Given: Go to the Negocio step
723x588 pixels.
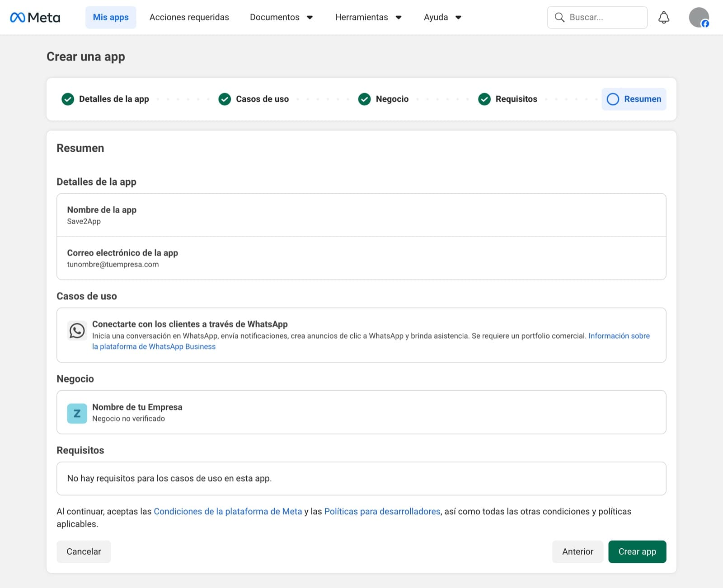Looking at the screenshot, I should click(383, 99).
